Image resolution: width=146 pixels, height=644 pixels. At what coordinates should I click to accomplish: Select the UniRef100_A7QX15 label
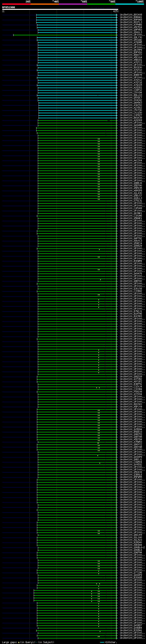click(131, 85)
